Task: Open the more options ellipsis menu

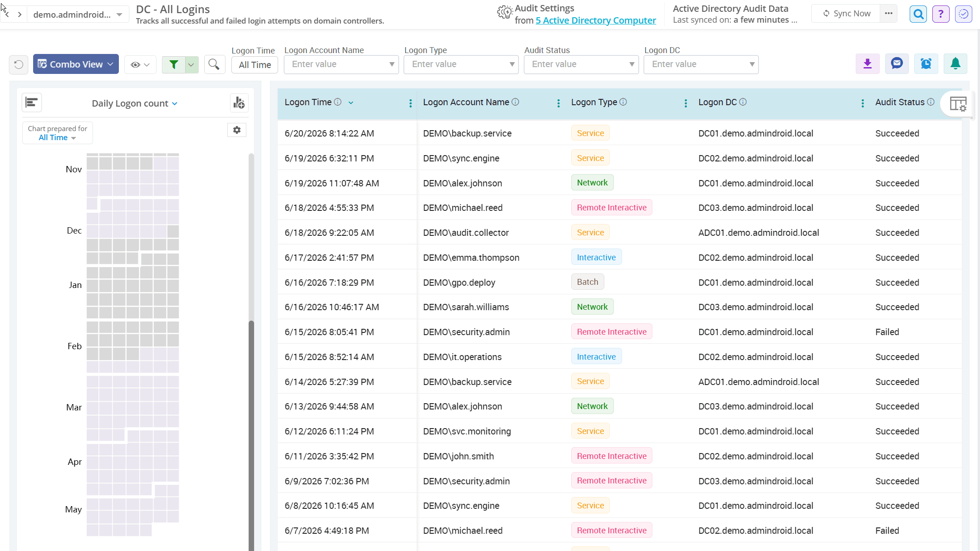Action: point(888,14)
